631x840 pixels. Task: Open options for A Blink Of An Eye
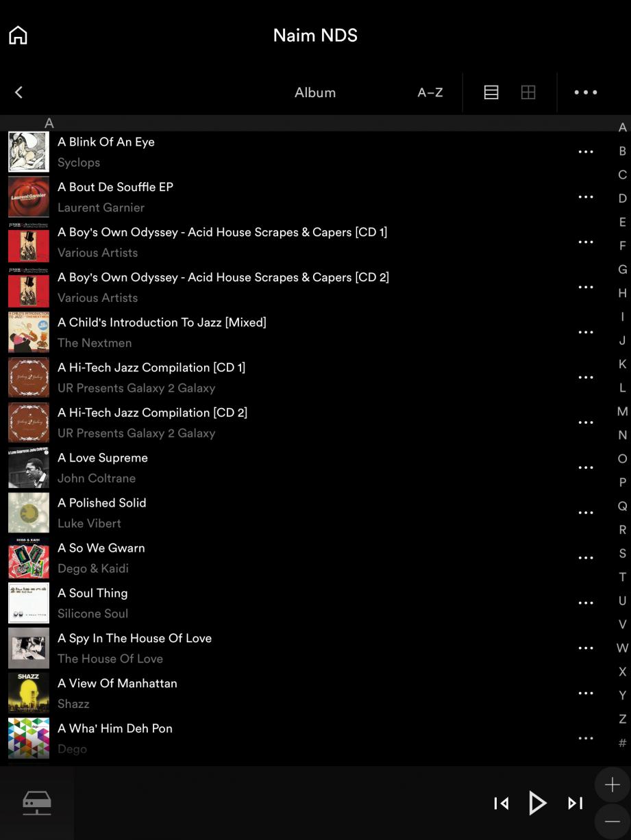[586, 152]
